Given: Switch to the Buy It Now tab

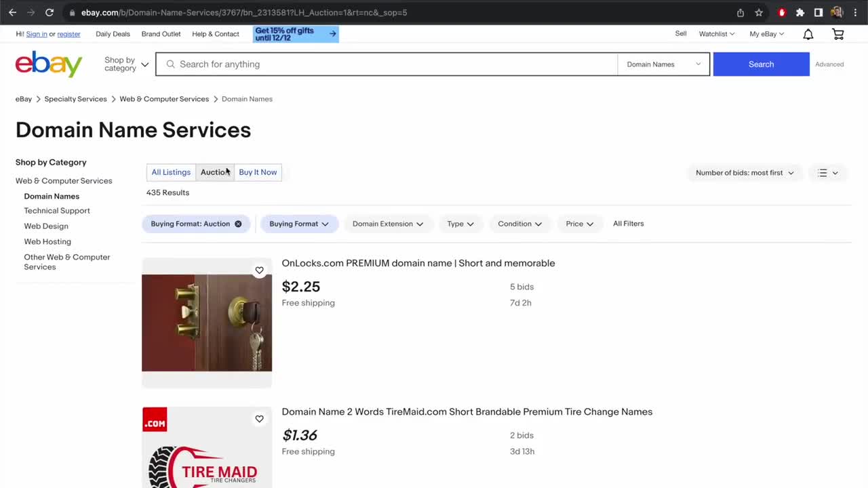Looking at the screenshot, I should pyautogui.click(x=258, y=172).
